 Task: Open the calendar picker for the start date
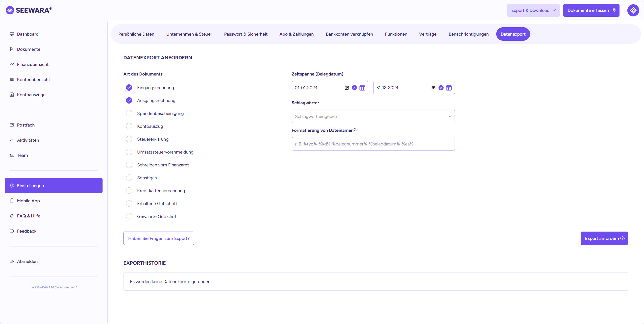tap(362, 88)
